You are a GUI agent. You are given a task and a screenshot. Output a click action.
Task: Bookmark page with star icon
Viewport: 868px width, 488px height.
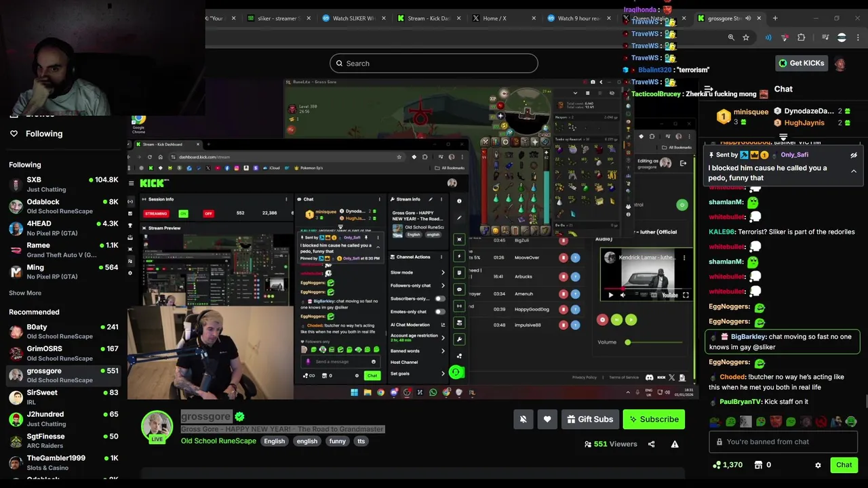(746, 37)
